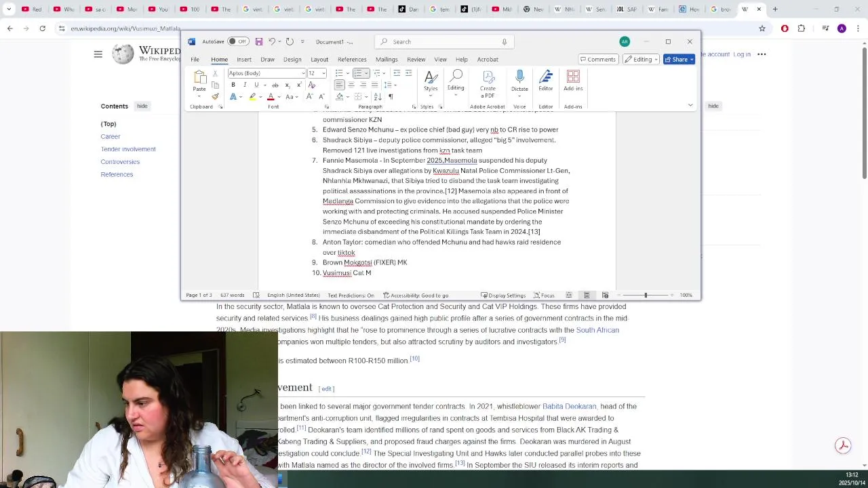The image size is (868, 488).
Task: Click the Redo arrow in title bar
Action: [290, 41]
